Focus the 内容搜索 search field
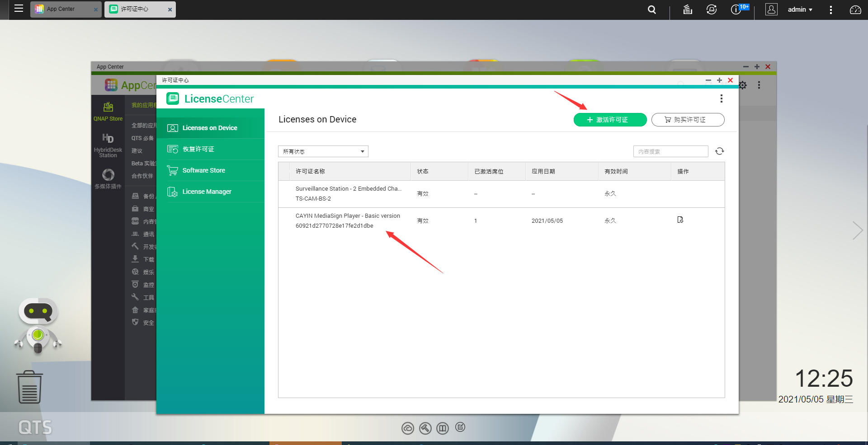868x445 pixels. click(x=670, y=151)
